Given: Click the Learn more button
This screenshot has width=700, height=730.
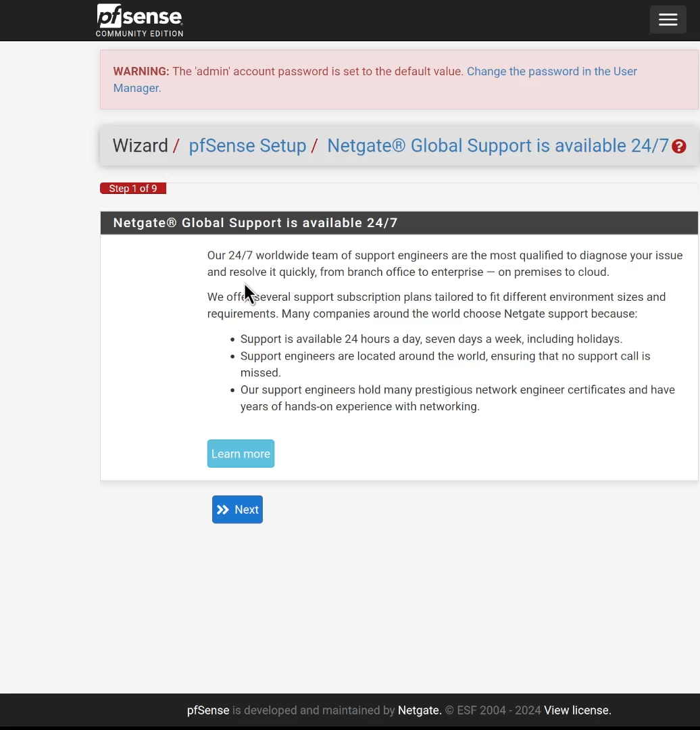Looking at the screenshot, I should pos(241,454).
